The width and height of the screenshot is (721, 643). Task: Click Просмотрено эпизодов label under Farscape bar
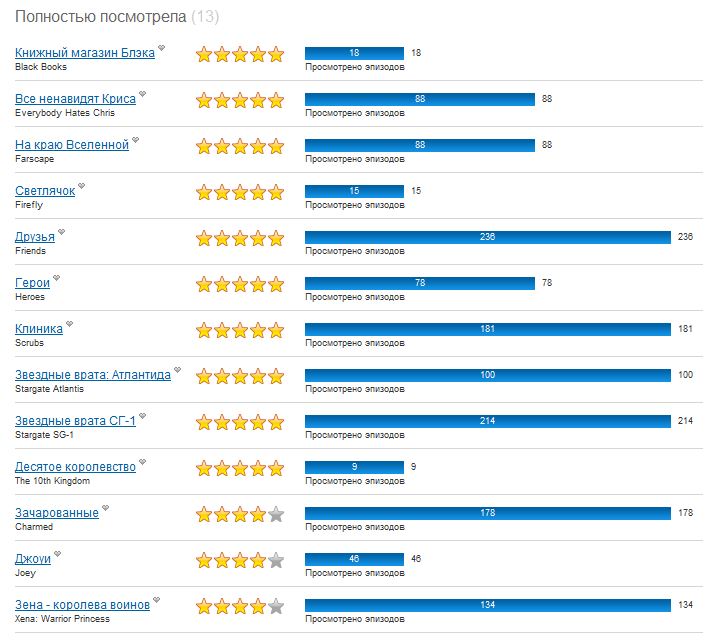[x=355, y=159]
